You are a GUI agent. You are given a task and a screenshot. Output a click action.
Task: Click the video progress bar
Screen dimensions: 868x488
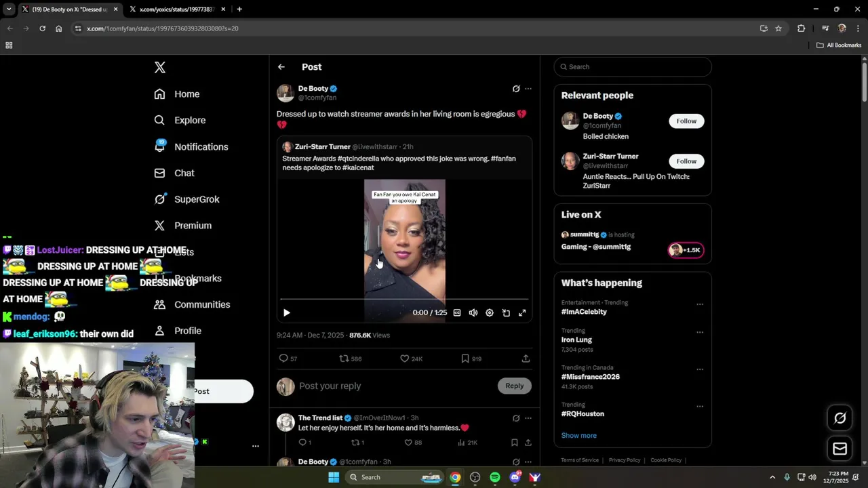pos(404,299)
